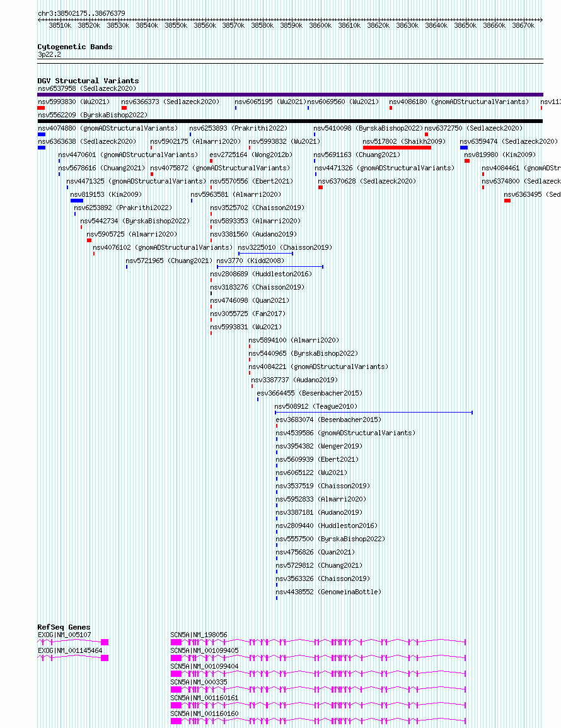
Task: Click the SCN5A|NM_001160160 transcript track
Action: point(318,721)
